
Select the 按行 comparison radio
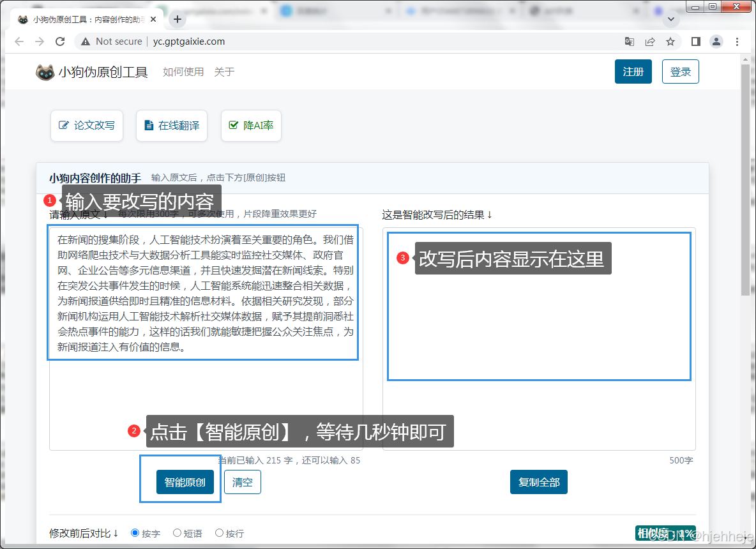[x=219, y=532]
